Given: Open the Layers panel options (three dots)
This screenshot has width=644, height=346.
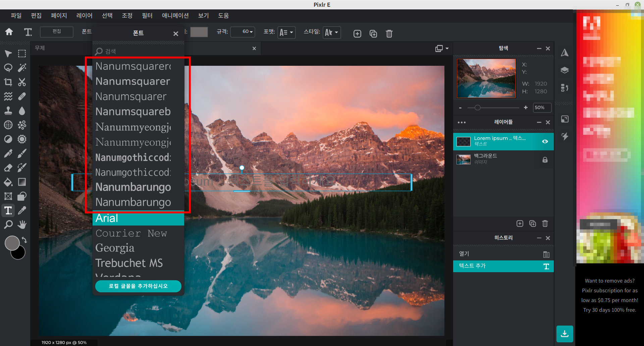Looking at the screenshot, I should [462, 122].
